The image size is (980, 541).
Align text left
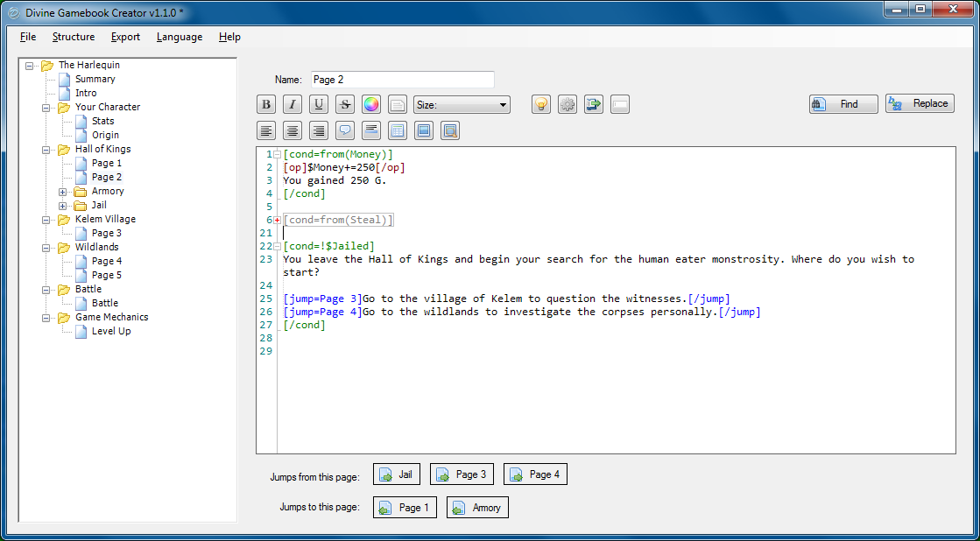coord(266,130)
